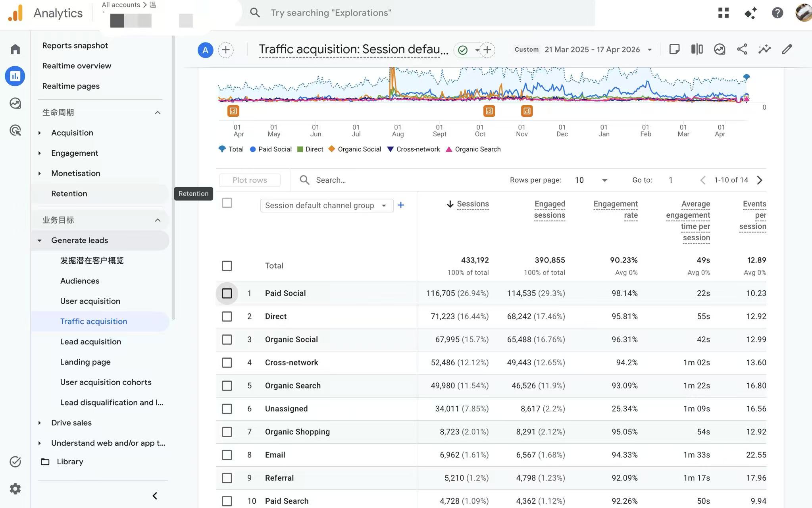
Task: Open the Rows per page dropdown
Action: pos(591,180)
